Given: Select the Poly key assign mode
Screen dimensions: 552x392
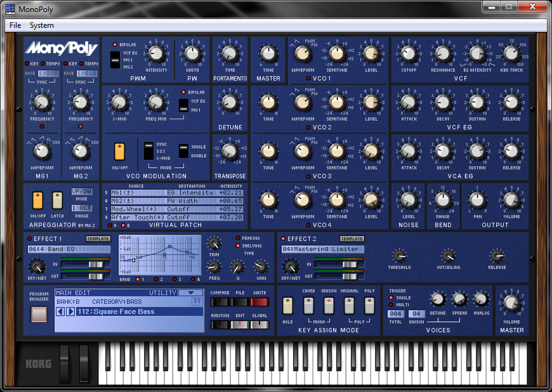Looking at the screenshot, I should pyautogui.click(x=369, y=306).
